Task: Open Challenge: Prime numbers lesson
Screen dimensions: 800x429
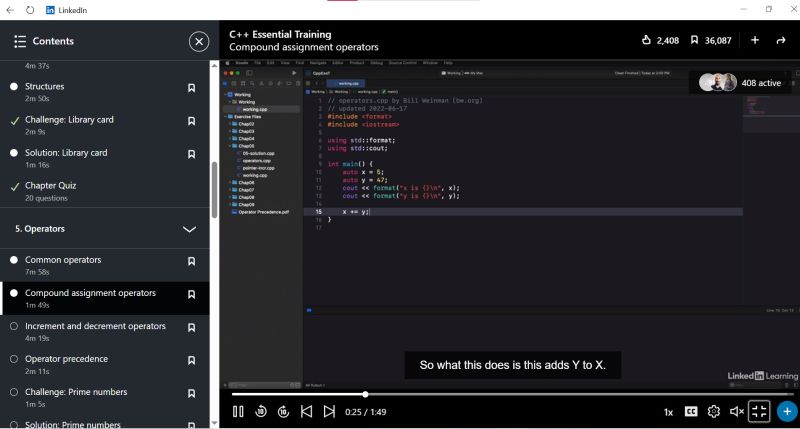Action: click(105, 397)
